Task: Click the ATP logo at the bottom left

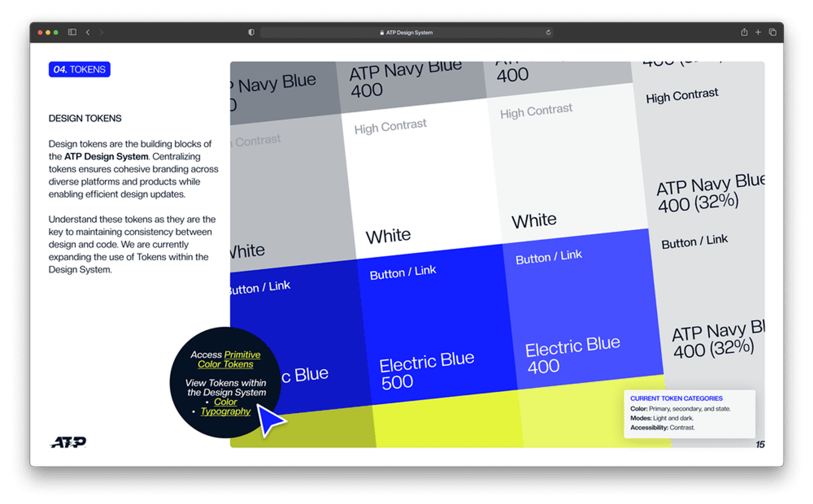Action: 68,442
